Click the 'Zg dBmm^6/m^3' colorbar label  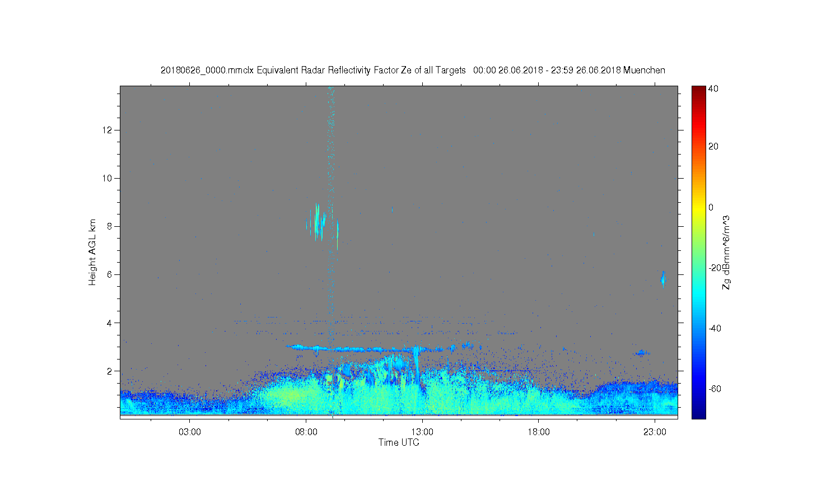point(726,252)
